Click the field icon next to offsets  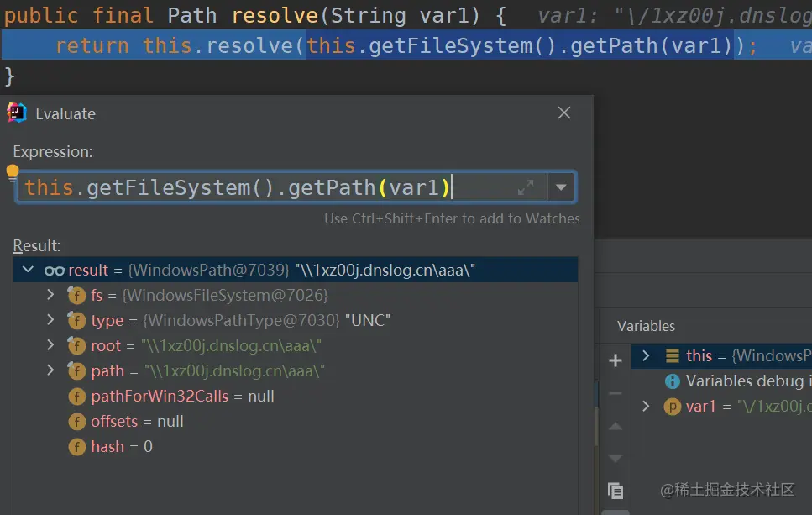click(76, 421)
